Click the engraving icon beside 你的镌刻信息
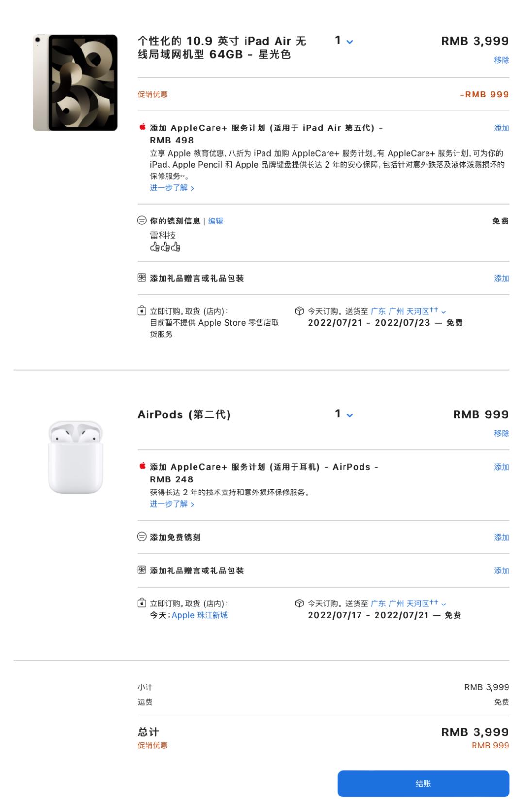Screen dimensions: 524x812 pos(142,221)
